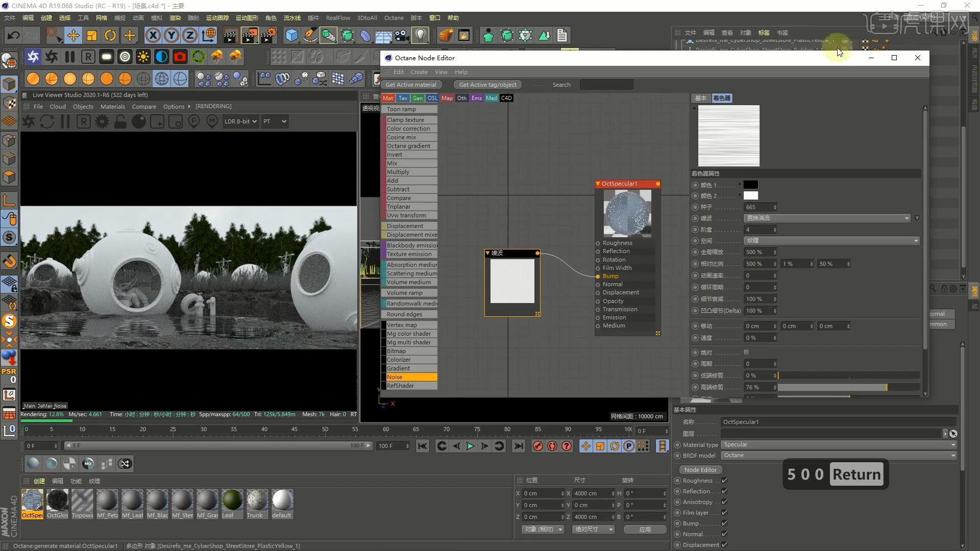Click the Undo arrow icon

[14, 35]
